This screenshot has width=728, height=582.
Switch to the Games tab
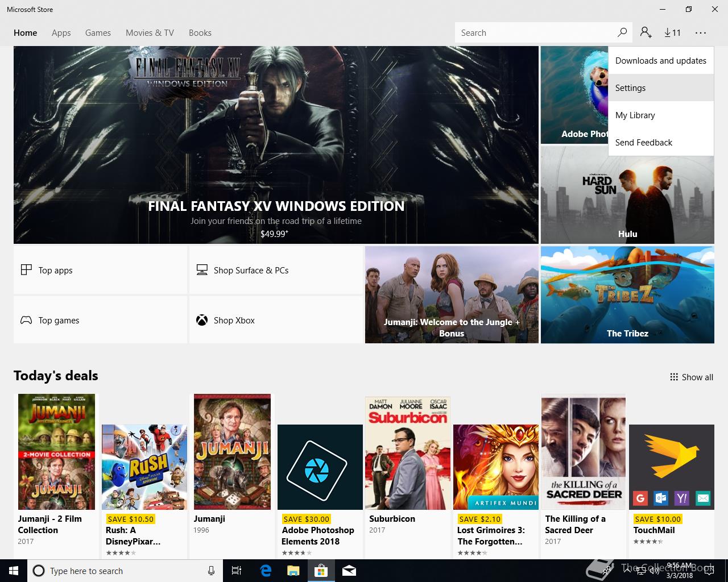[98, 32]
